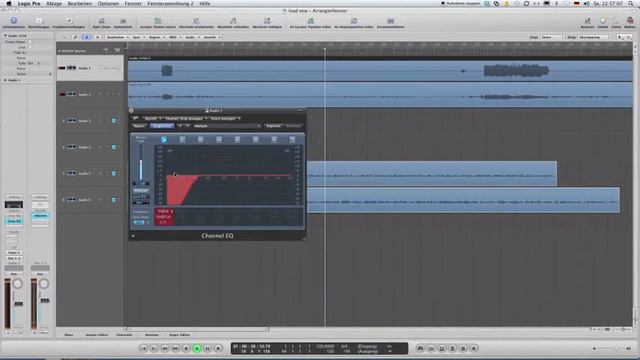Click the Spotlight search icon in menu bar

(631, 3)
